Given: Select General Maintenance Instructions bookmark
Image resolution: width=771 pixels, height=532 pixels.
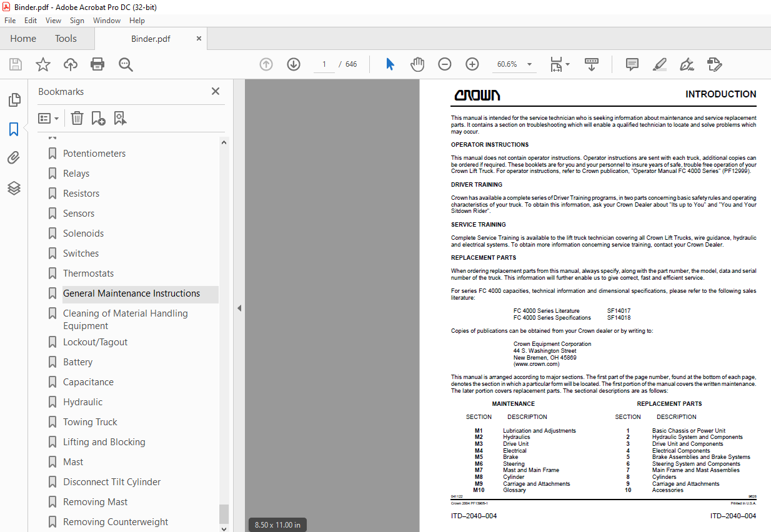Looking at the screenshot, I should tap(131, 293).
